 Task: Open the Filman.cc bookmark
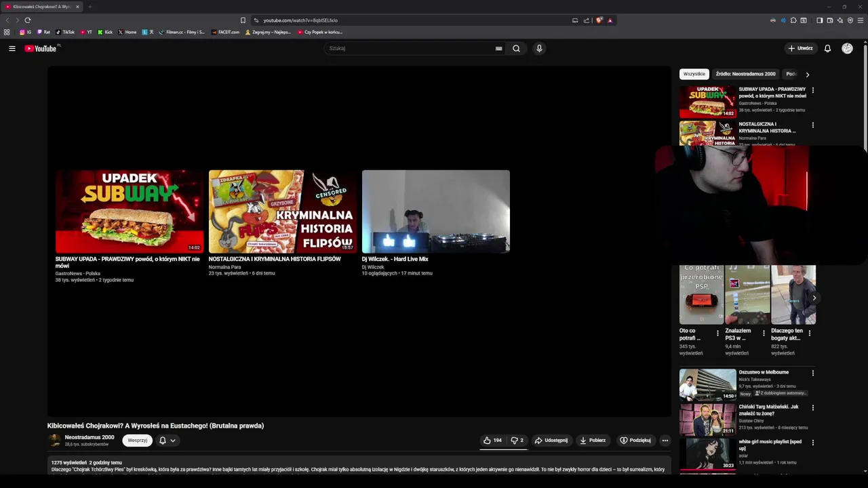pyautogui.click(x=182, y=32)
